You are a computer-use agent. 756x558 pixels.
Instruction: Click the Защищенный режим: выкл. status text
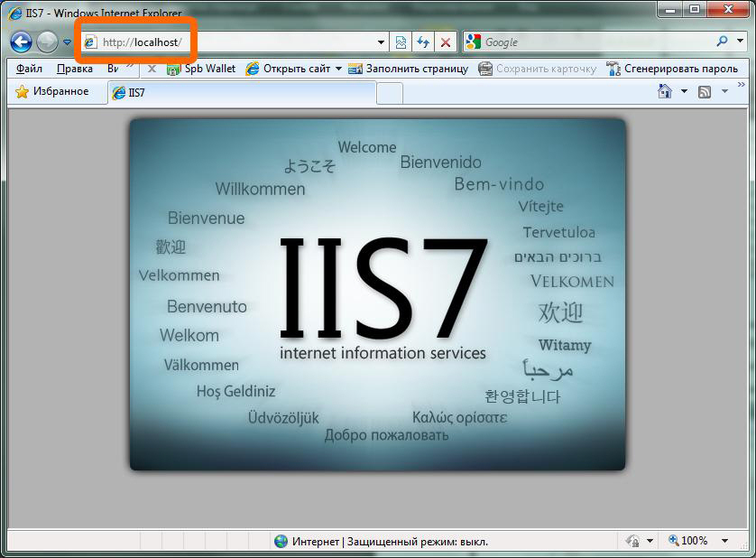[x=418, y=542]
